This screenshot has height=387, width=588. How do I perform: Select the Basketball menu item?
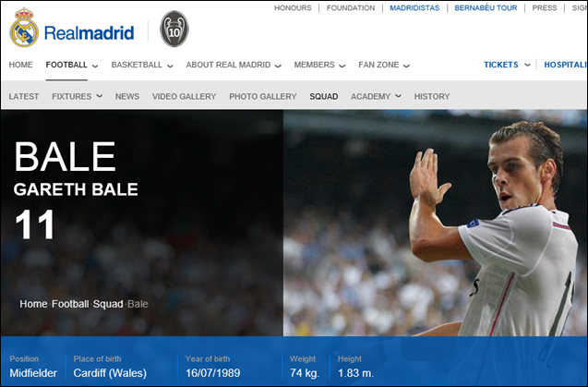(137, 65)
